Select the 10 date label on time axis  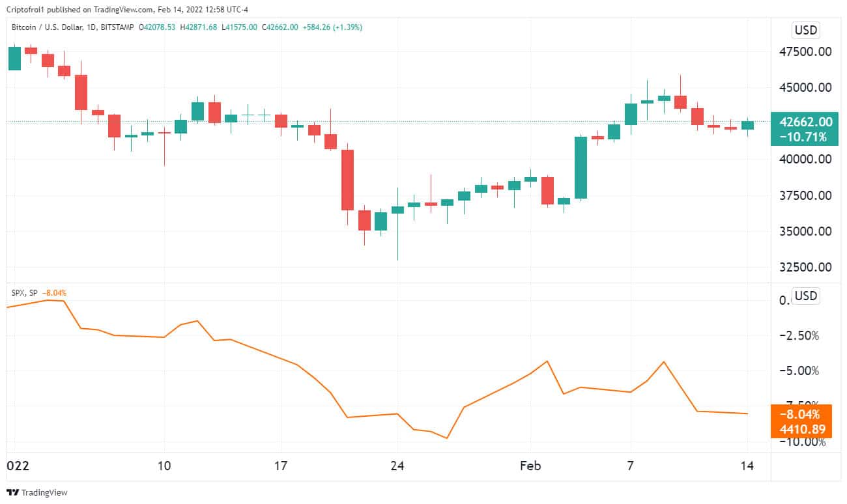coord(164,466)
